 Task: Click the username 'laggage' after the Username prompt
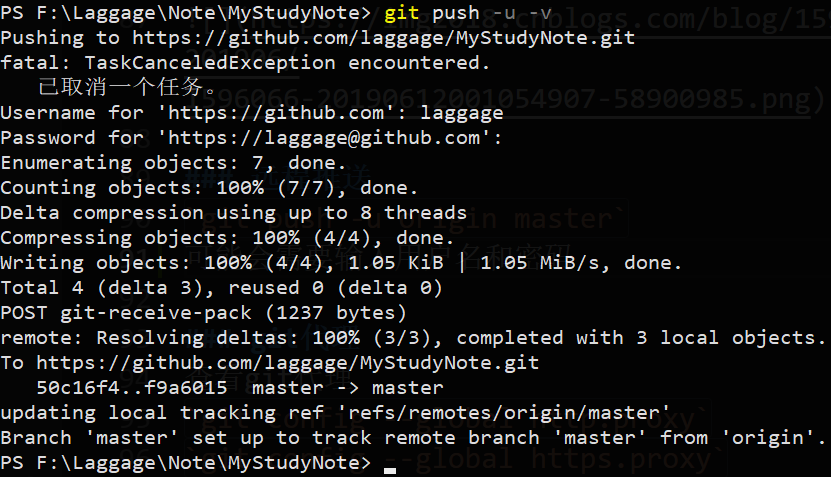(461, 113)
